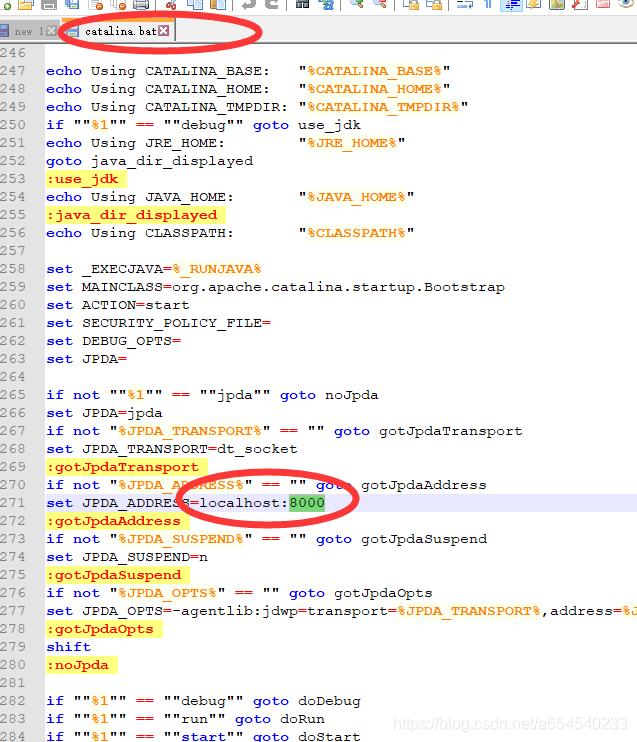Toggle synchronize vertical scrolling icon
Screen dimensions: 637x742
(411, 5)
